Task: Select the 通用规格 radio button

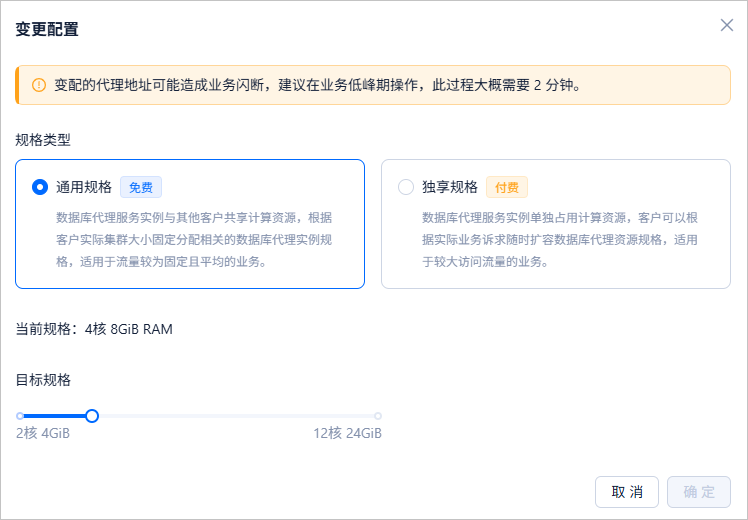Action: coord(40,187)
